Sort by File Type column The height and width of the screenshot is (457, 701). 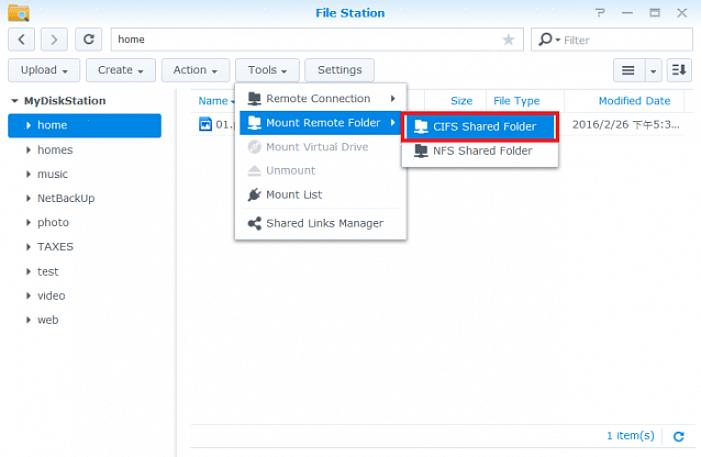(516, 101)
